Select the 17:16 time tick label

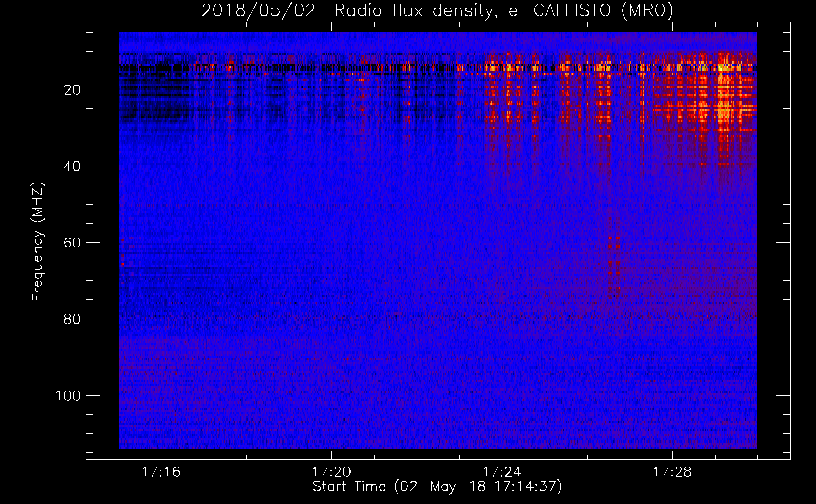161,472
